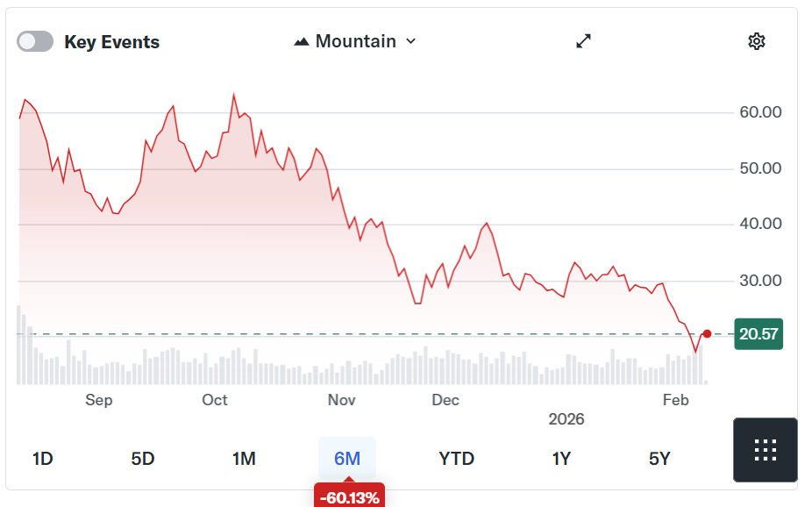Open chart type options via the caret
Image resolution: width=812 pixels, height=507 pixels.
[x=410, y=41]
